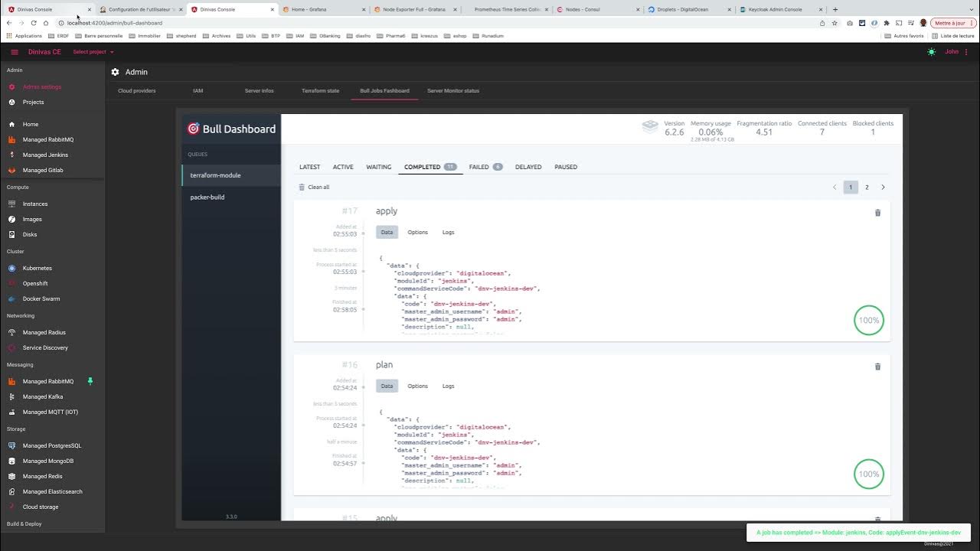Click the previous page chevron
980x551 pixels.
click(835, 187)
